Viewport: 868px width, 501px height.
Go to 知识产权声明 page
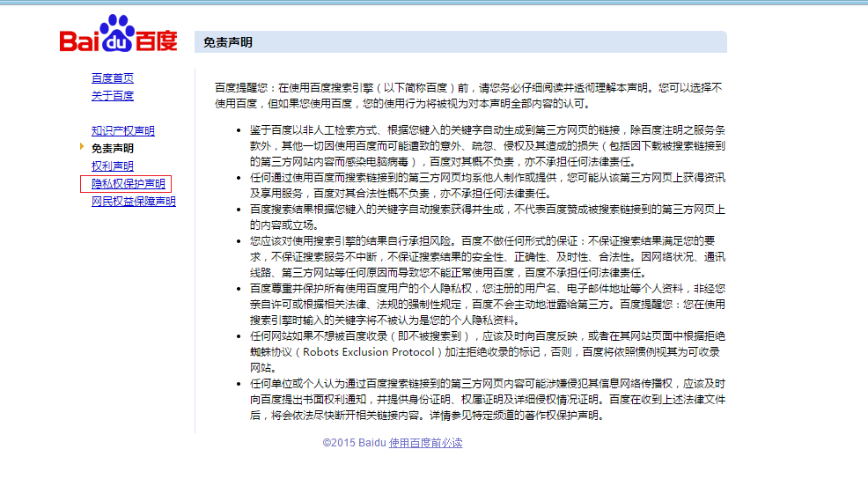point(123,130)
